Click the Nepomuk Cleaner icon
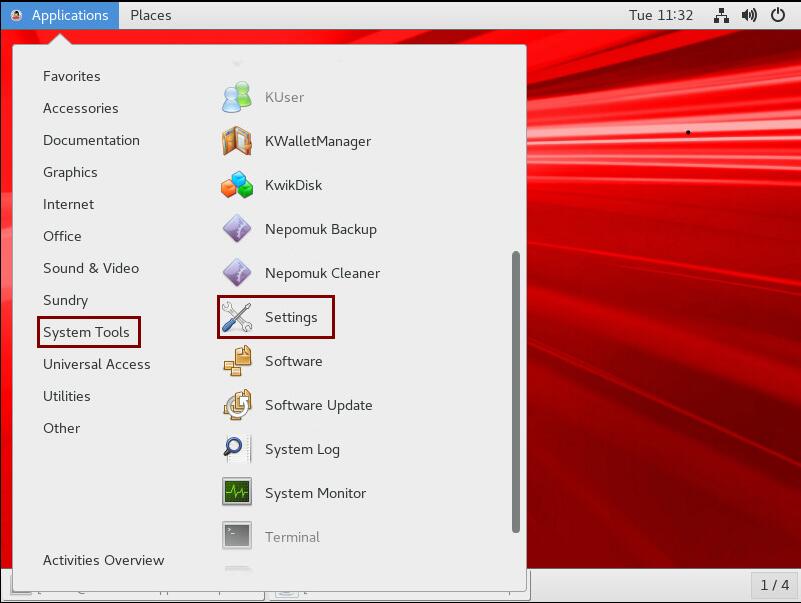Image resolution: width=801 pixels, height=603 pixels. (x=237, y=273)
